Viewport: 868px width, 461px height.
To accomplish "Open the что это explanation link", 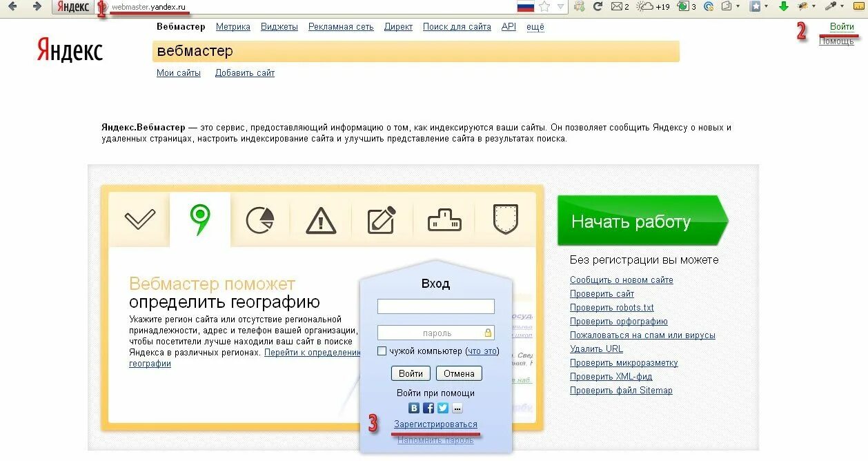I will coord(483,351).
